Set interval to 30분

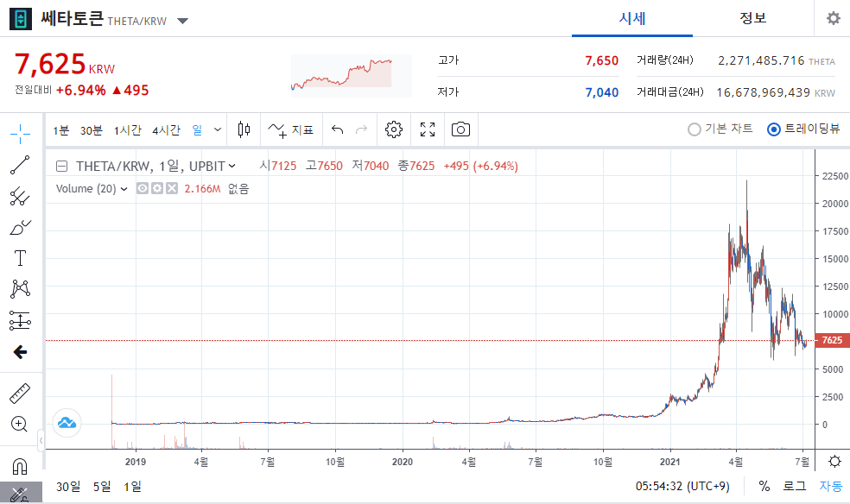click(x=91, y=130)
